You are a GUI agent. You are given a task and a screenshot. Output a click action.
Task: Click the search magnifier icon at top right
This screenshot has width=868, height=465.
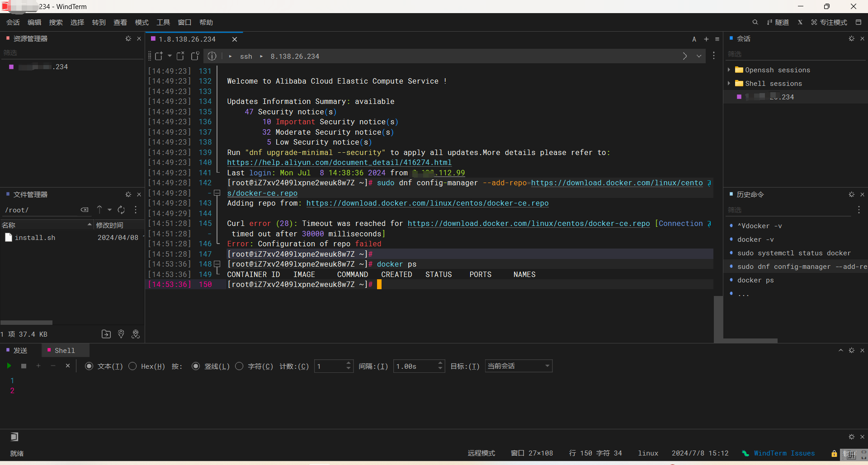coord(755,22)
